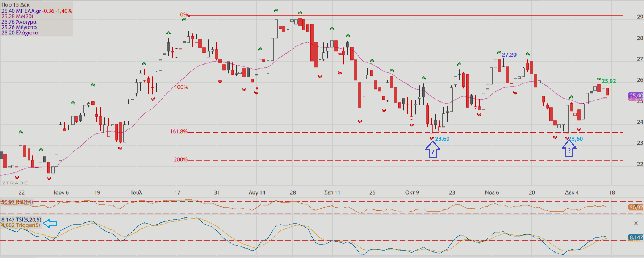The width and height of the screenshot is (644, 258).
Task: Click the Ιουλ month label on time axis
Action: point(137,192)
